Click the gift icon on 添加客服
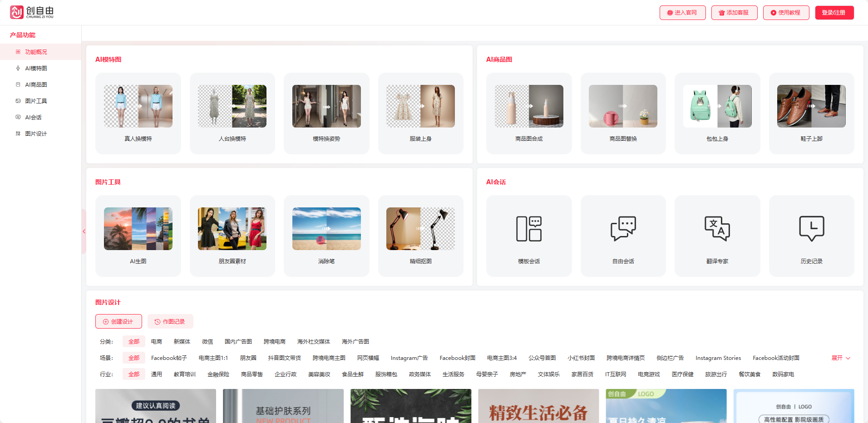 pyautogui.click(x=721, y=13)
